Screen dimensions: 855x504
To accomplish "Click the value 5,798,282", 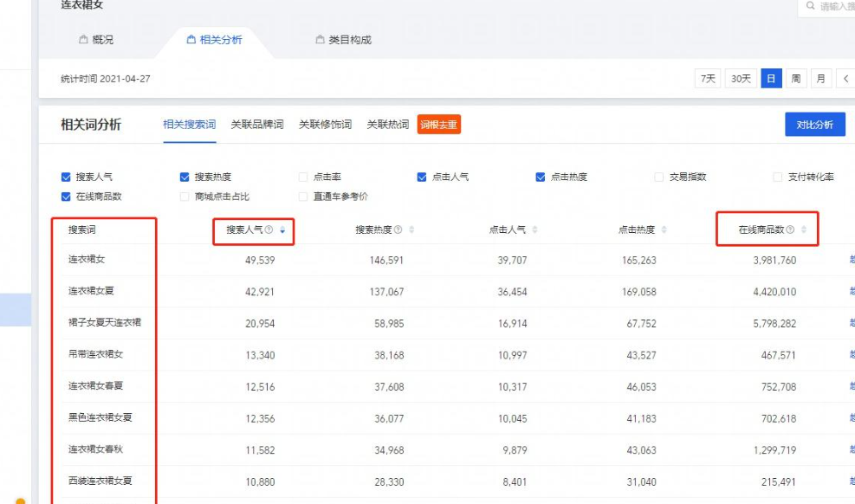I will (774, 324).
